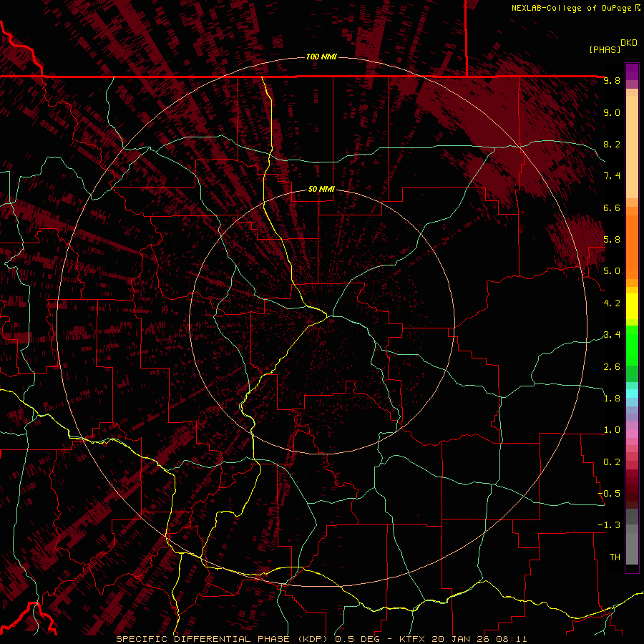The height and width of the screenshot is (644, 644).
Task: Click the 20 JAN 26 date text
Action: 461,639
